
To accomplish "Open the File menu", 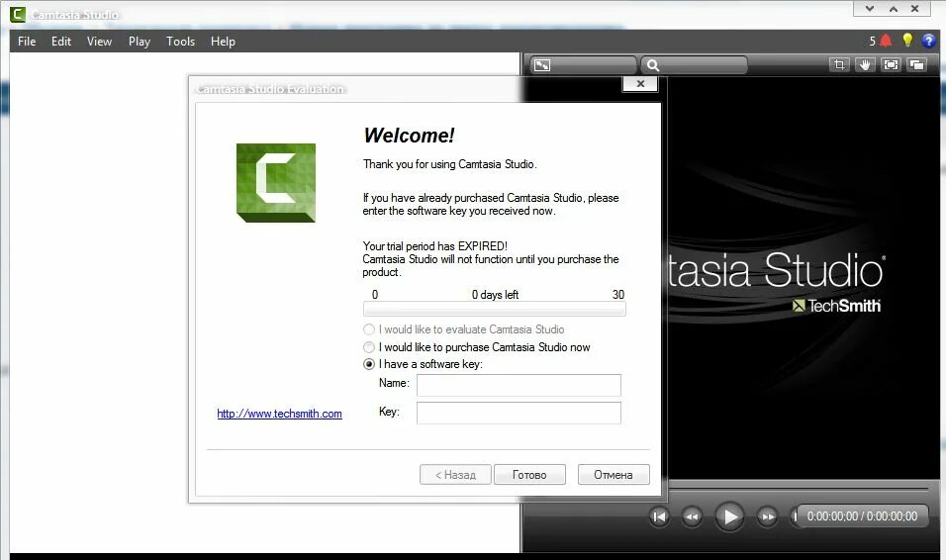I will (27, 41).
